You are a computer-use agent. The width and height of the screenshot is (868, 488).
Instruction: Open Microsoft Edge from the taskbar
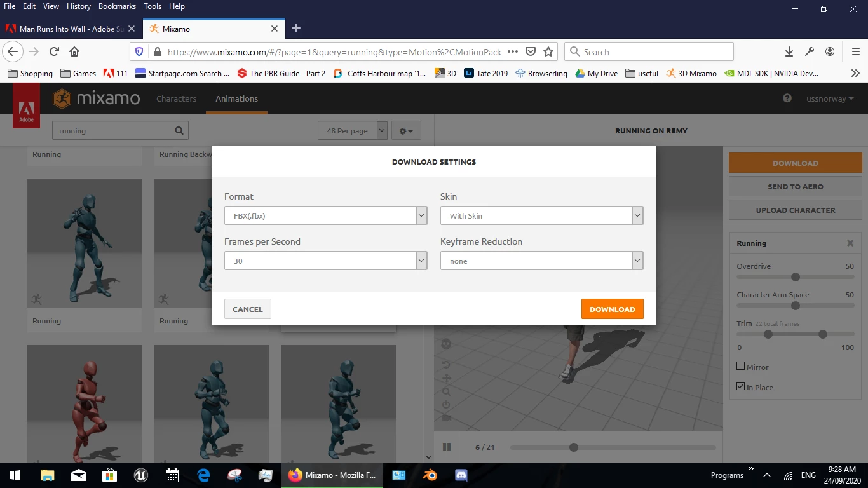click(x=203, y=475)
